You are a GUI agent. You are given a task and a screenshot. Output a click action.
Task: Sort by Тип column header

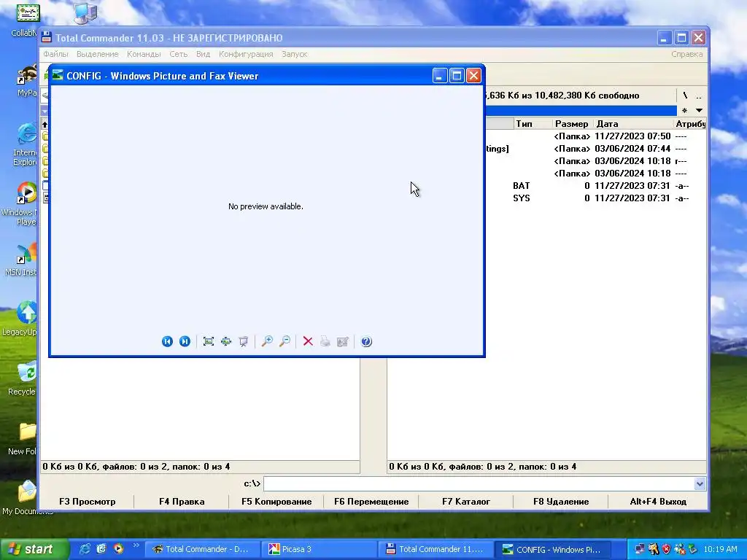(x=533, y=124)
